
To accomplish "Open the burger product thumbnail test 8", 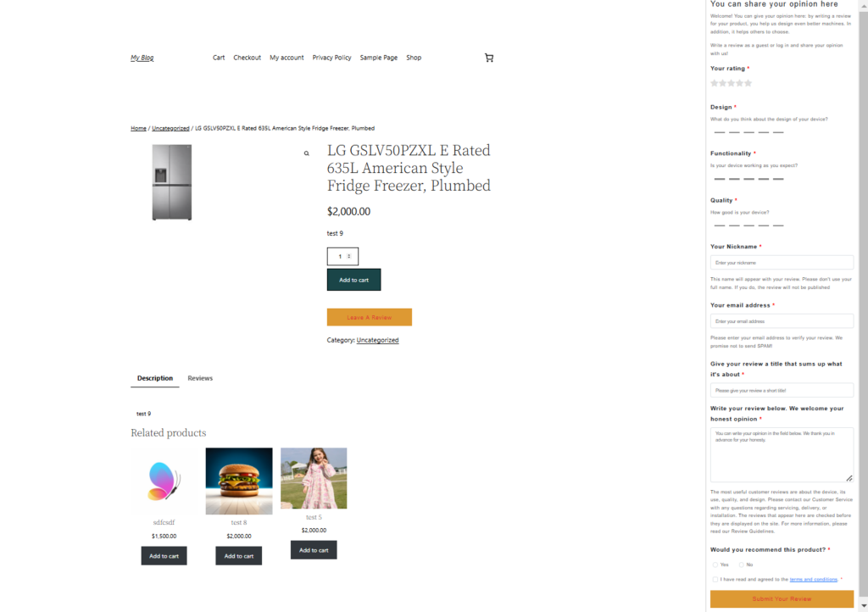I will point(238,481).
